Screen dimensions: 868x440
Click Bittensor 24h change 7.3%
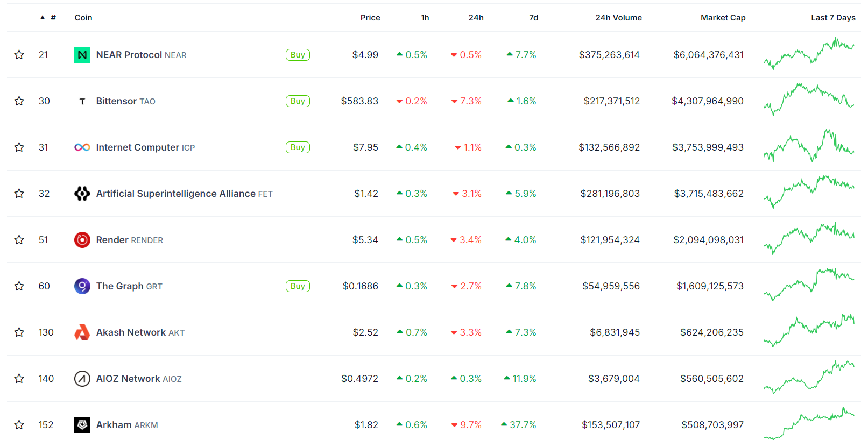pos(467,101)
